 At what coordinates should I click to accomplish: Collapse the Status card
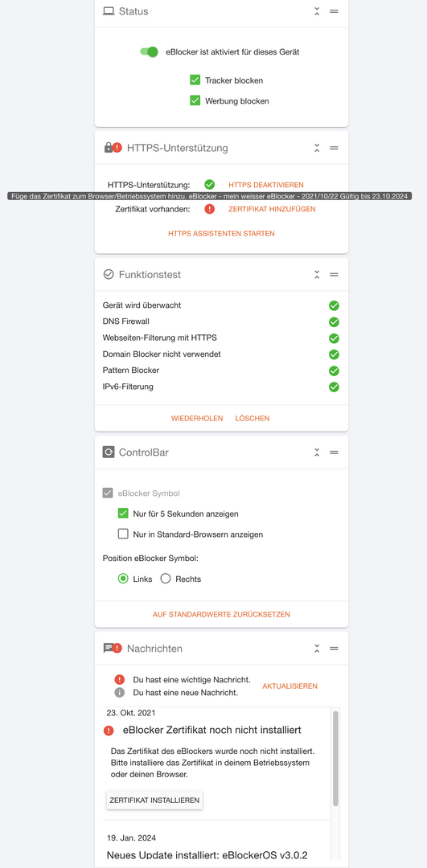click(317, 11)
